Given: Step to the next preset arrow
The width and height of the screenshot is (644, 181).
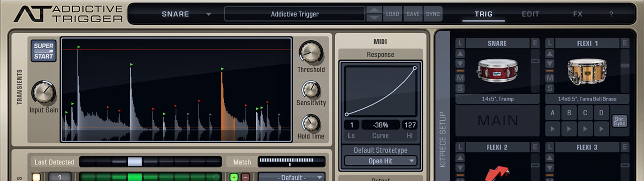Looking at the screenshot, I should 374,18.
